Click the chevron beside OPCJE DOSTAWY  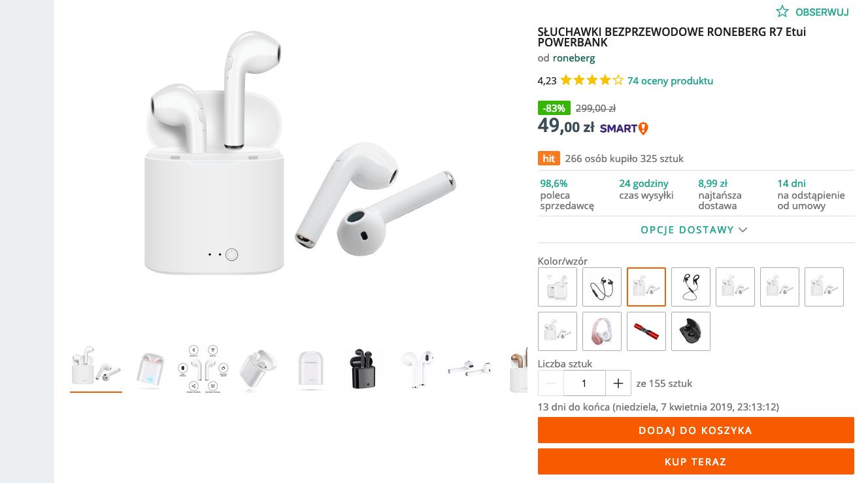pos(743,230)
